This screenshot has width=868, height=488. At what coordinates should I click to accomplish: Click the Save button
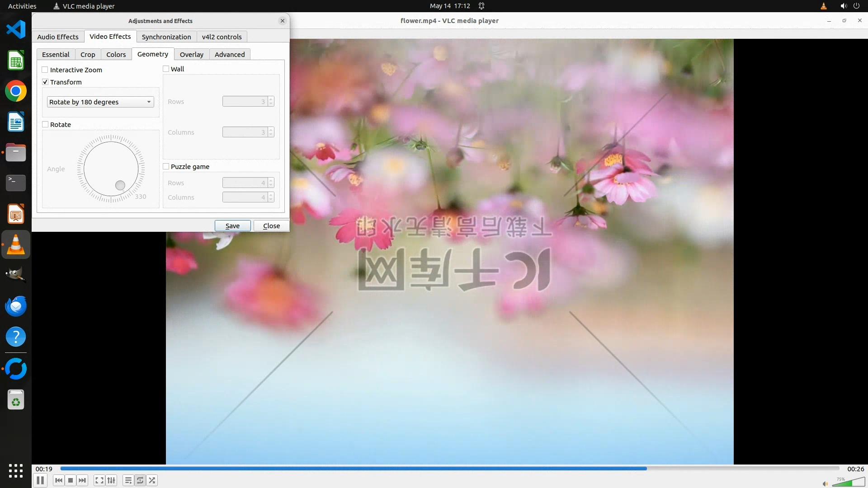click(x=232, y=225)
